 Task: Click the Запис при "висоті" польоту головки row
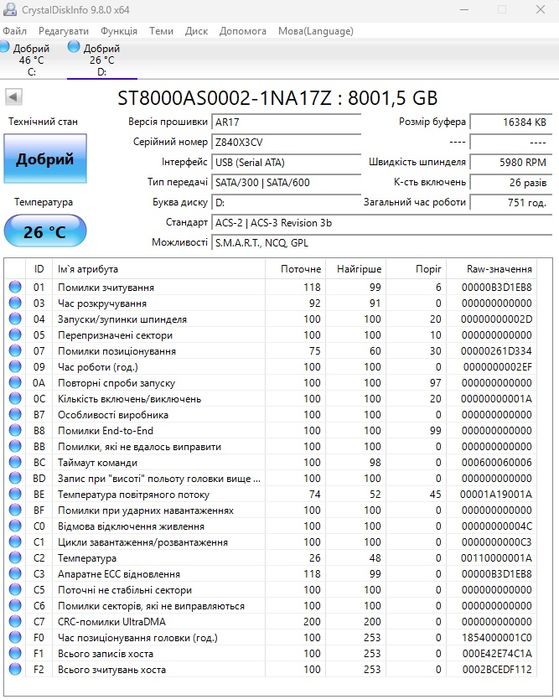(x=272, y=478)
